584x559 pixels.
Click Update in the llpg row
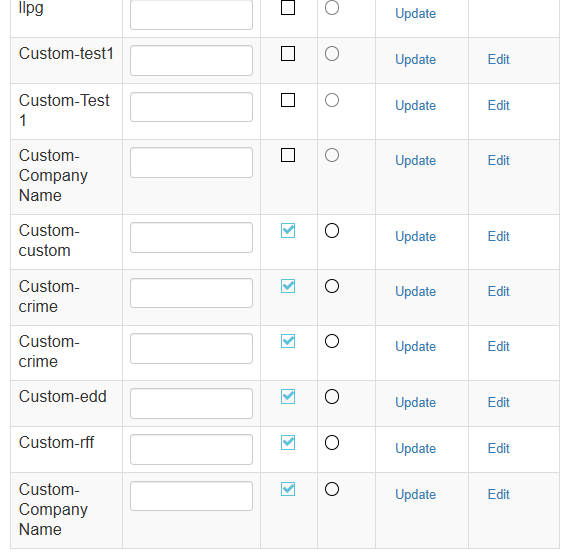tap(415, 14)
